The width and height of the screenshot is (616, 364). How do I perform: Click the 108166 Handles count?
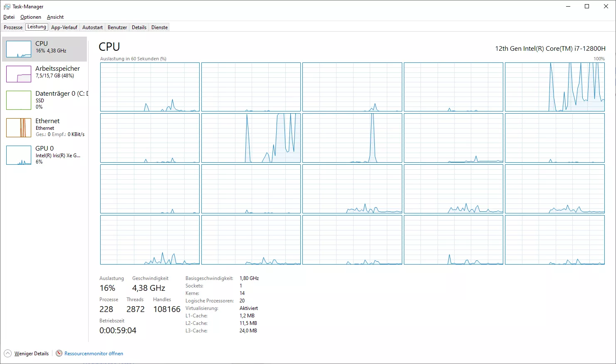pos(167,309)
